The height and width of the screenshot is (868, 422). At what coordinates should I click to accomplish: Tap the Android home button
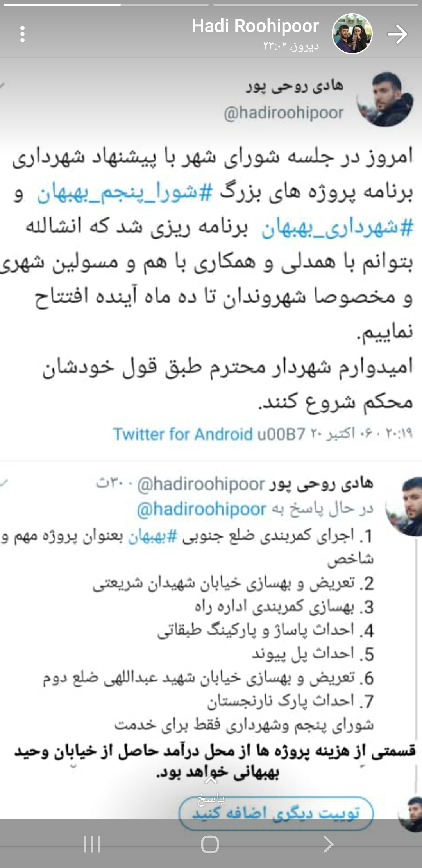click(x=210, y=844)
